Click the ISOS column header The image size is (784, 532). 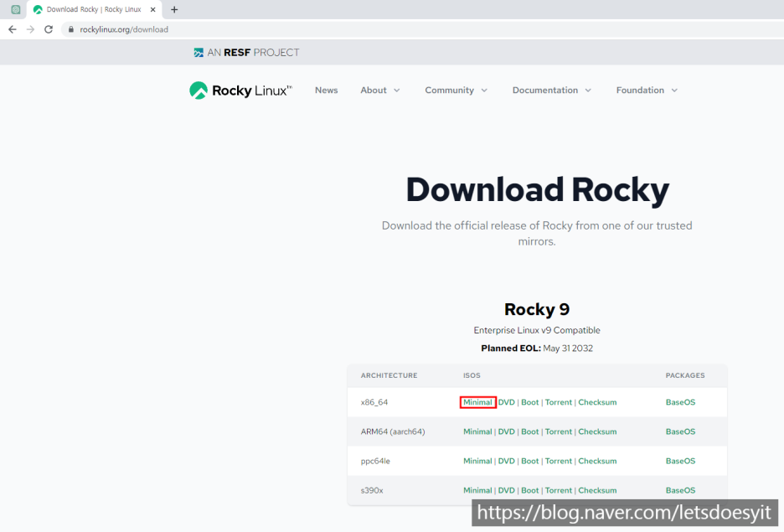coord(472,375)
